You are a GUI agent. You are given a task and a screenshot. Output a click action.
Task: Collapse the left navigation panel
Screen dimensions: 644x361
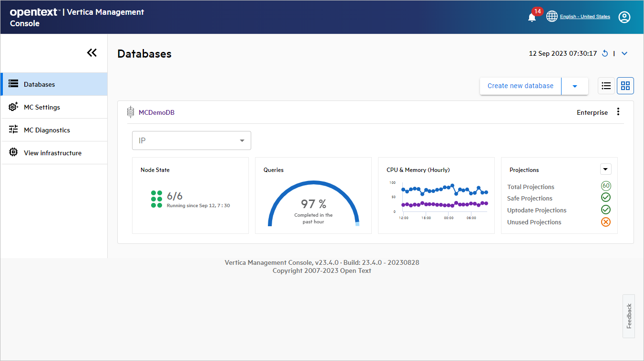[92, 52]
